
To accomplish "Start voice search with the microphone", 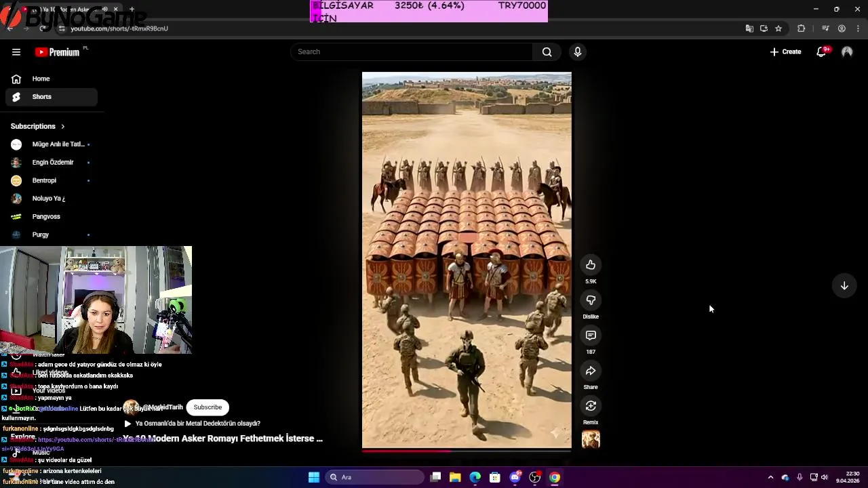I will click(x=578, y=52).
